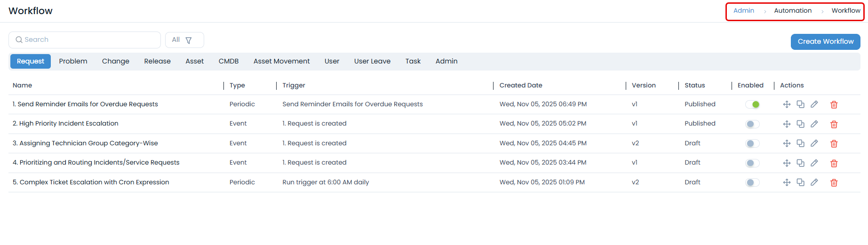
Task: Go to Admin via breadcrumb link
Action: [743, 11]
